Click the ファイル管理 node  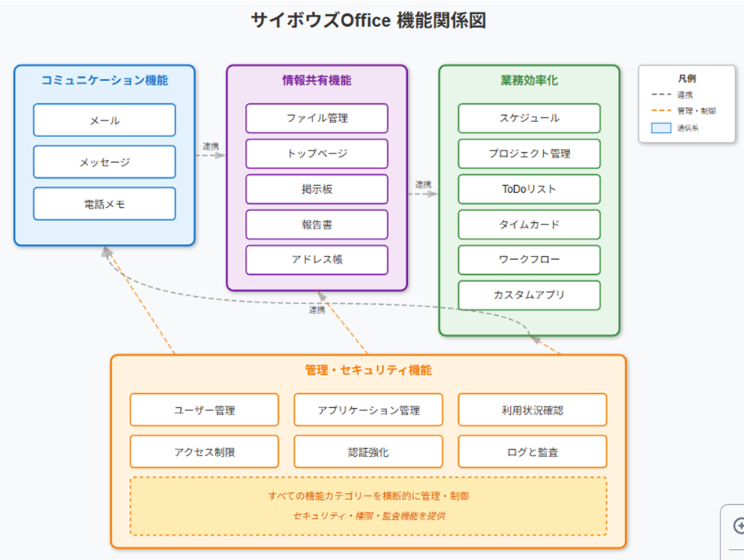pos(316,118)
